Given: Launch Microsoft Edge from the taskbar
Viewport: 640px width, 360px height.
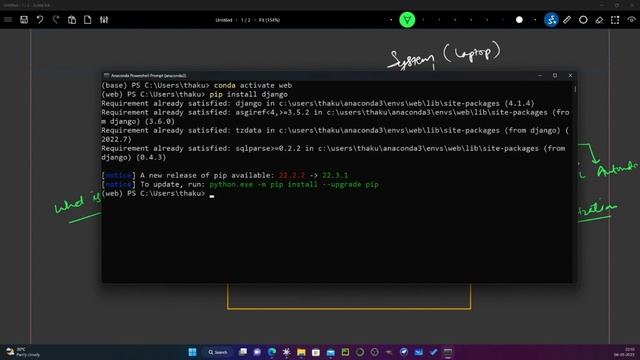Looking at the screenshot, I should click(272, 352).
